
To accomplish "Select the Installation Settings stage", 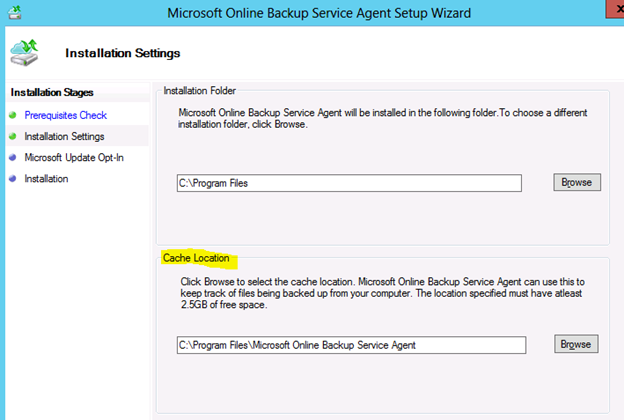I will [x=64, y=136].
